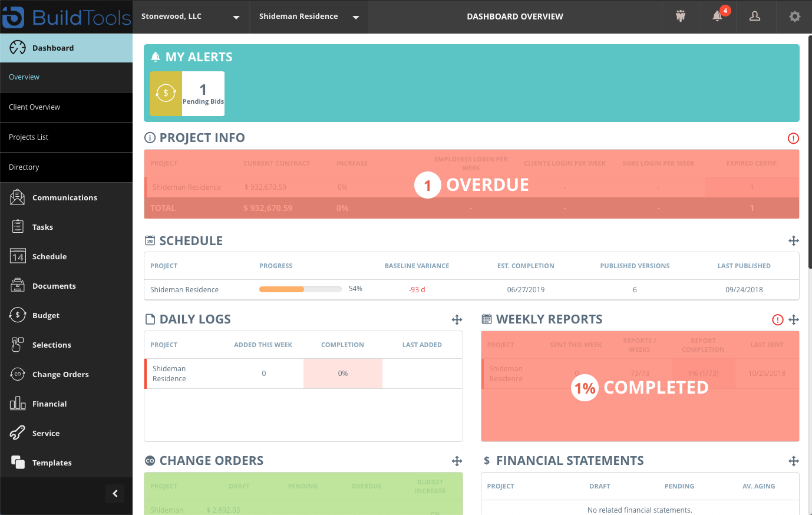
Task: Open the Templates sidebar icon
Action: pos(17,462)
